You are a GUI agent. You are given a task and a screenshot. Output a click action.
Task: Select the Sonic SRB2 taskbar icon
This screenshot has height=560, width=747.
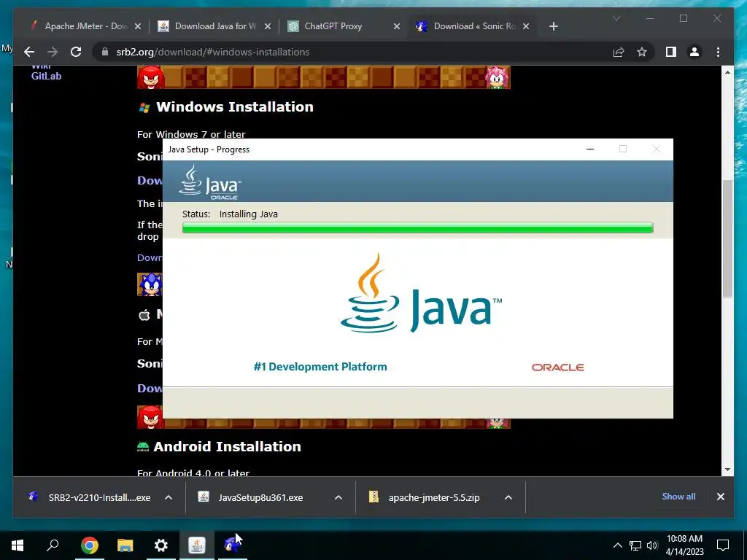[x=232, y=545]
